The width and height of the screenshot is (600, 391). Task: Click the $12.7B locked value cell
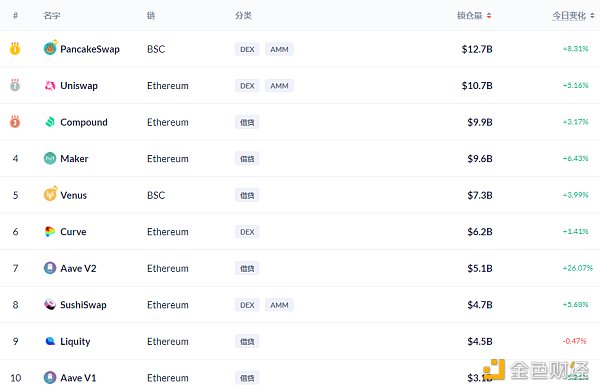[x=477, y=49]
